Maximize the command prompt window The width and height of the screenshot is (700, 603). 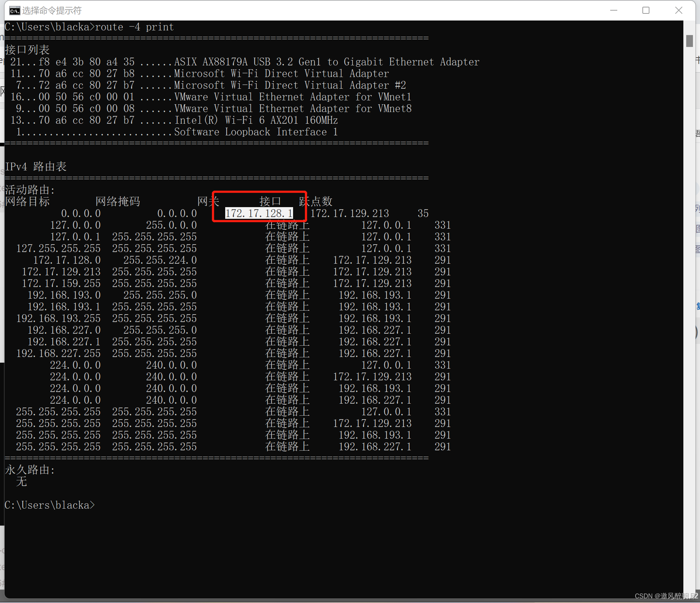(x=646, y=11)
